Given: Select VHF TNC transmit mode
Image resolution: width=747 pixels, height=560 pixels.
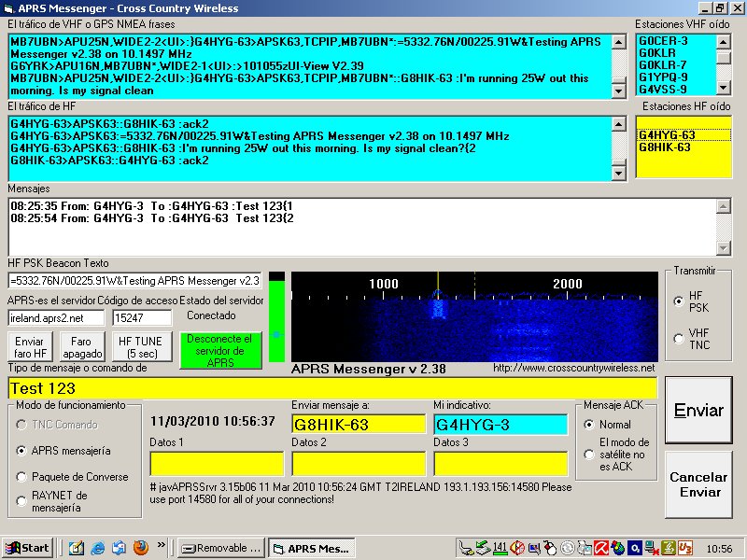Looking at the screenshot, I should tap(679, 339).
